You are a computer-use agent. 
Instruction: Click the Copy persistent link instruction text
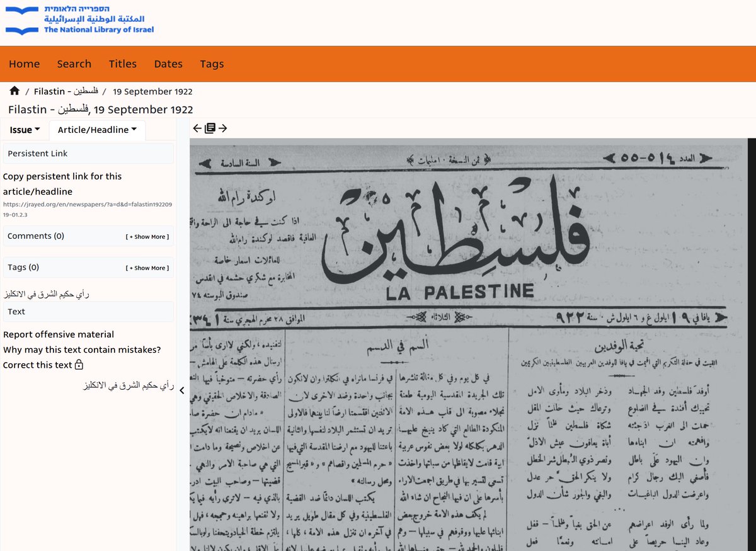coord(62,184)
